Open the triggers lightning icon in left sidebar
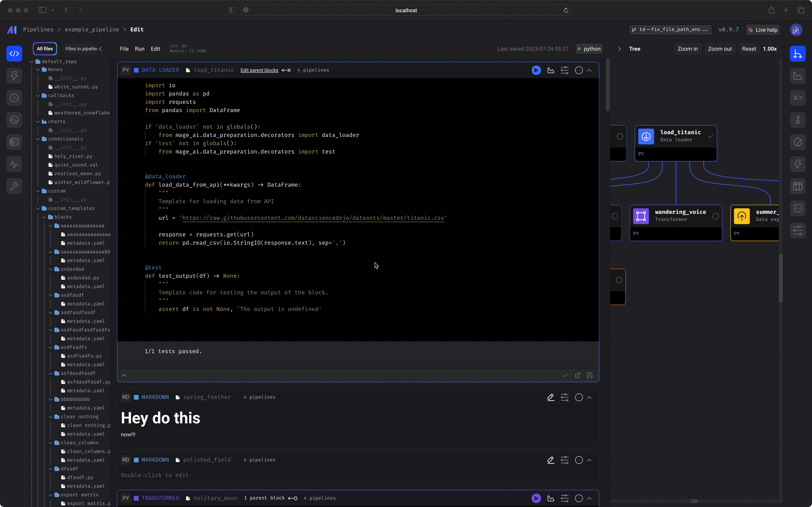812x507 pixels. point(14,76)
